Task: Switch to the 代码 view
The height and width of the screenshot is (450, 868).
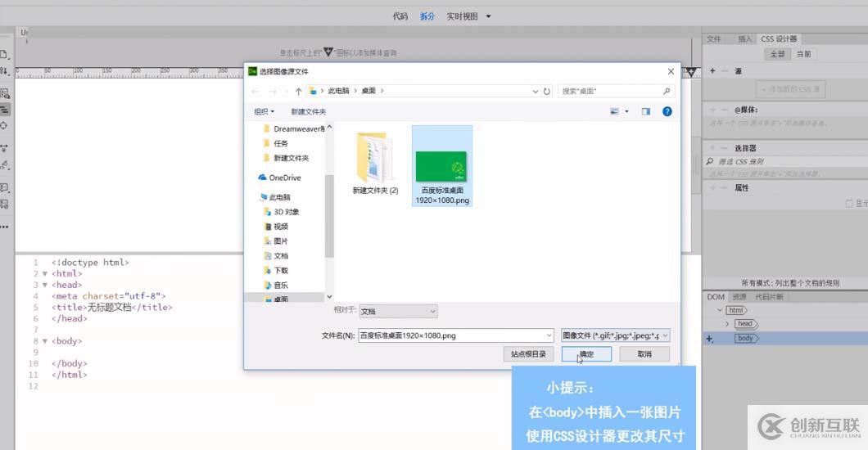Action: click(400, 16)
